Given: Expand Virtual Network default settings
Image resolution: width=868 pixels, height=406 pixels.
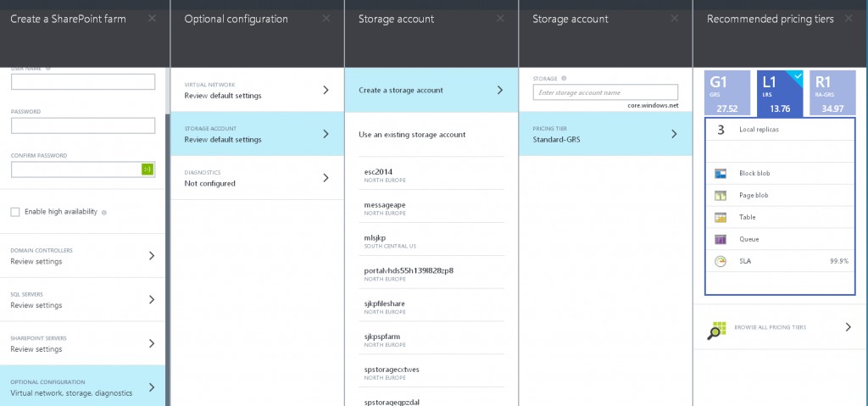Looking at the screenshot, I should pos(258,90).
